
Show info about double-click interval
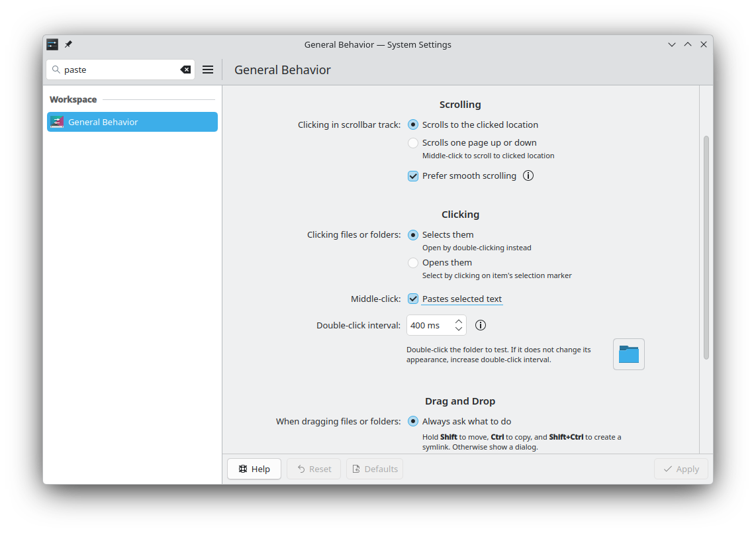point(481,325)
